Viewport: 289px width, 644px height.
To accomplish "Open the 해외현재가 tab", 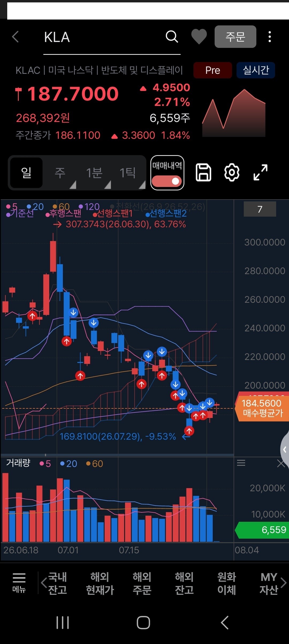I will coord(100,583).
